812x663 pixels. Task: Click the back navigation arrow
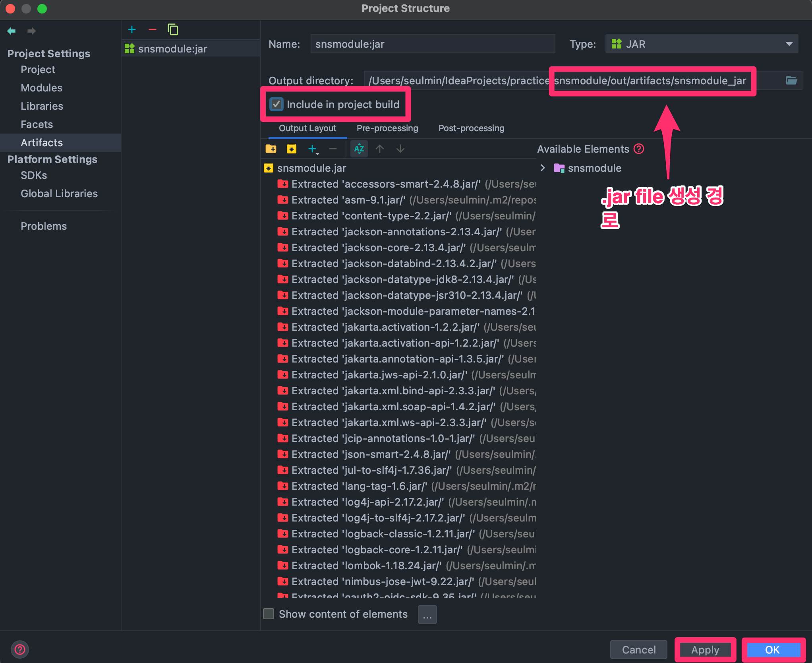12,31
